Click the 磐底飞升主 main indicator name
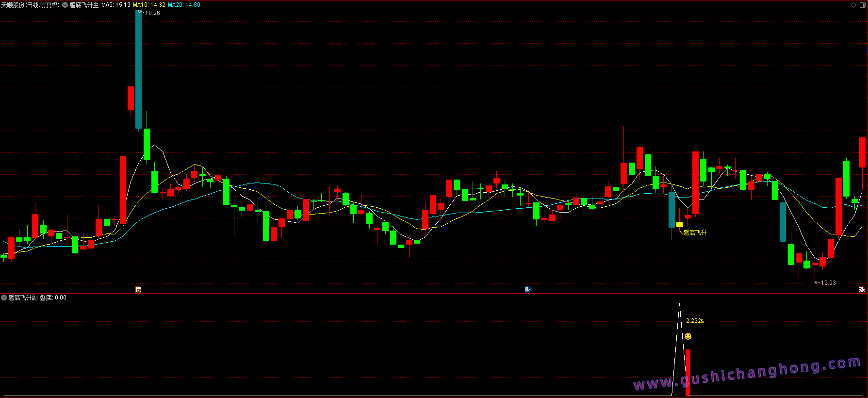Screen dimensions: 868x398 [84, 5]
